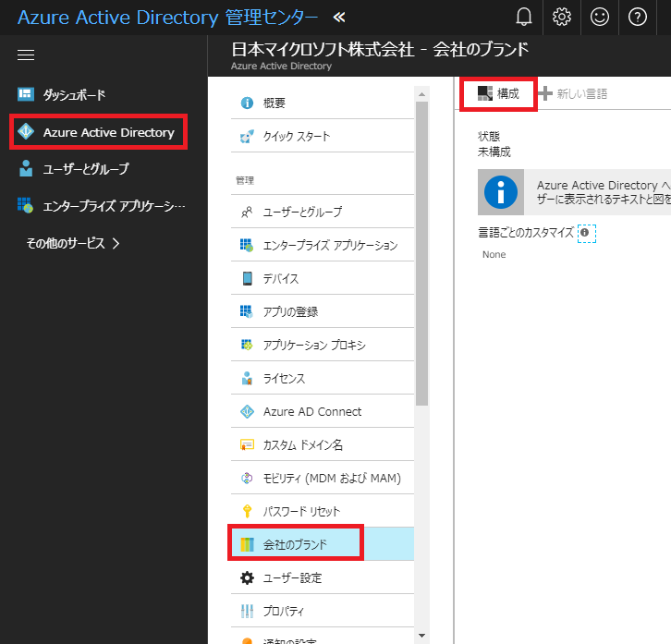The image size is (671, 644).
Task: Click the resource menu scroll down arrow
Action: click(x=422, y=636)
